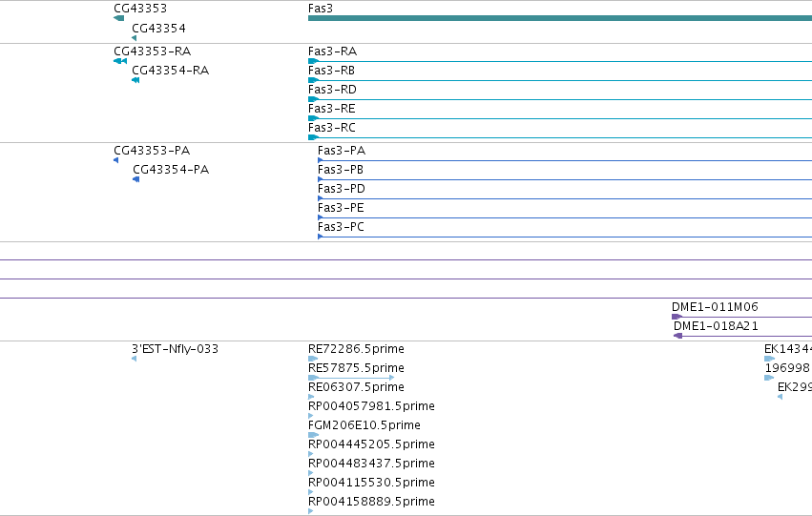Select the 3'EST-Nfly-033 label

pos(175,349)
